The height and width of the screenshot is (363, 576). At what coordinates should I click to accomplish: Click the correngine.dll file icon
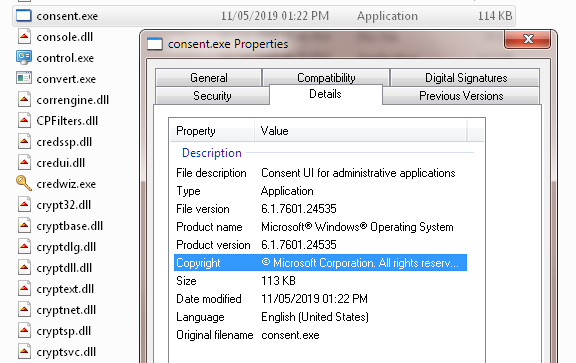pyautogui.click(x=24, y=100)
